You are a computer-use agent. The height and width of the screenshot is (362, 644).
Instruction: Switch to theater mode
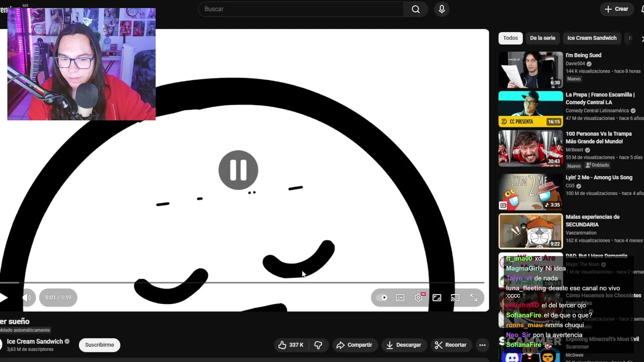(x=437, y=298)
